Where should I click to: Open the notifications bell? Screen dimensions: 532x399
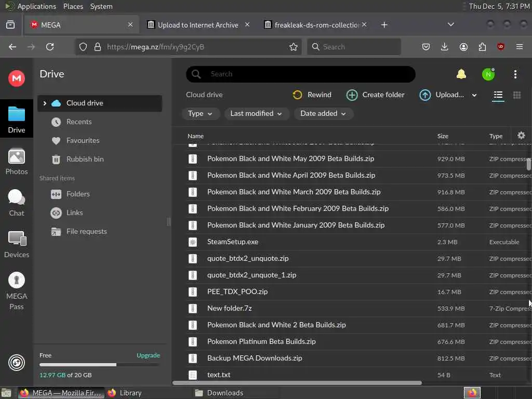point(461,74)
